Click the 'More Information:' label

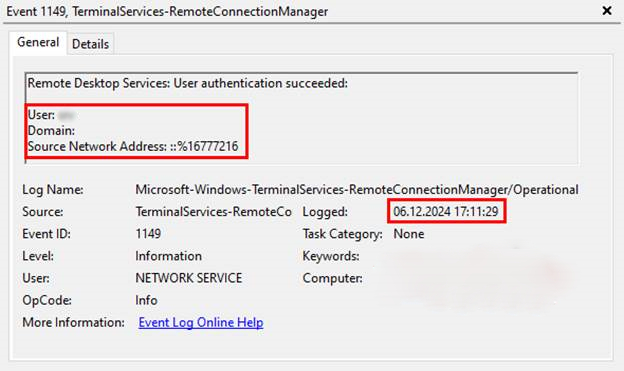click(74, 322)
